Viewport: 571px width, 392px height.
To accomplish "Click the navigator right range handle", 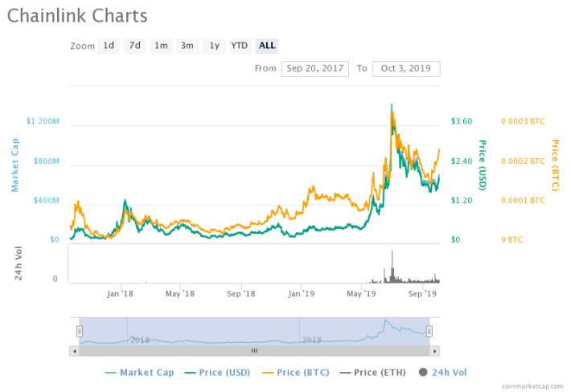I will 429,331.
